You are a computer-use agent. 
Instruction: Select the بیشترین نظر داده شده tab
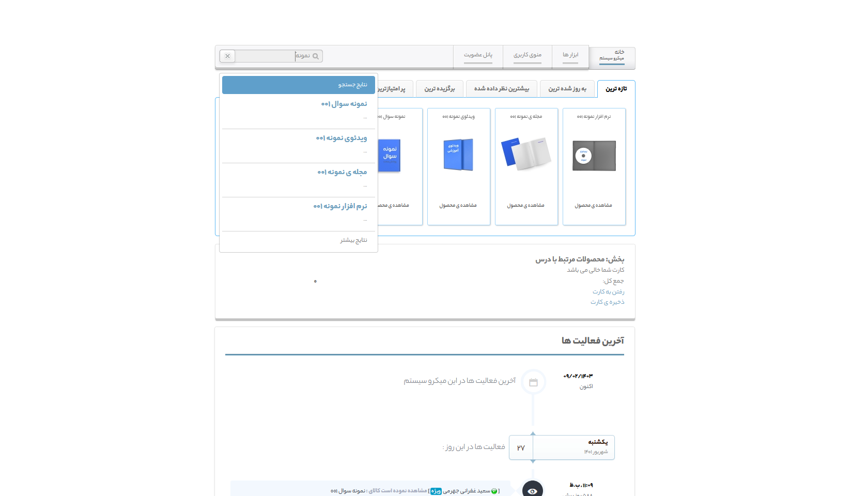click(x=501, y=89)
